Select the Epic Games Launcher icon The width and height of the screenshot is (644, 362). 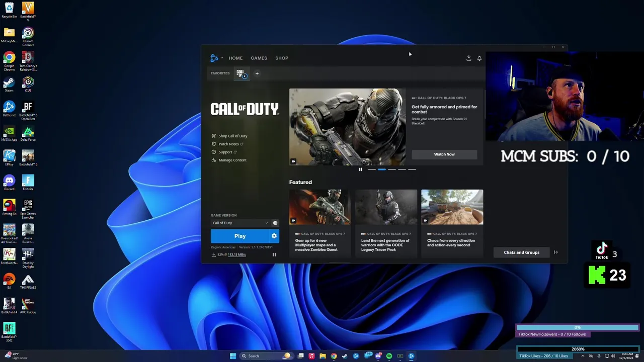pos(28,209)
